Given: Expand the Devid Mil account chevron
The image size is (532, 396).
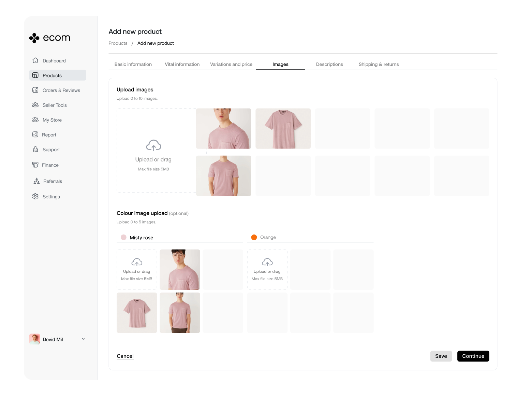Looking at the screenshot, I should tap(83, 339).
